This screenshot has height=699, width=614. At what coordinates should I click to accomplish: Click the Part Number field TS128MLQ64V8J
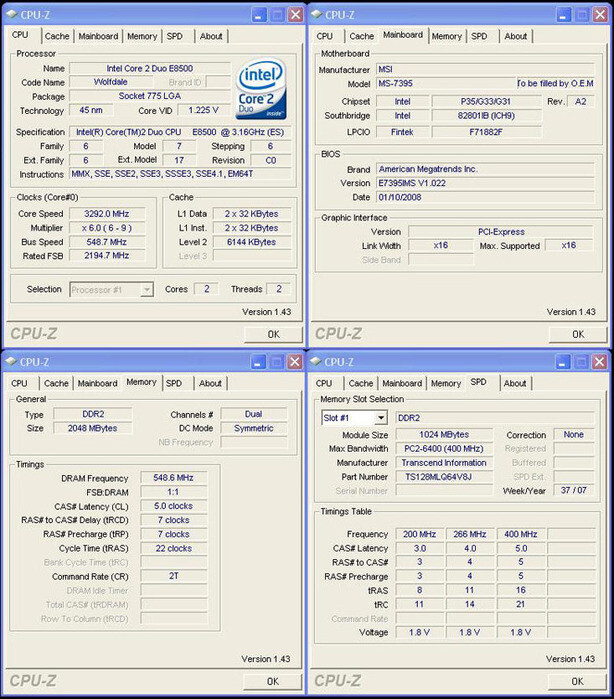click(444, 477)
